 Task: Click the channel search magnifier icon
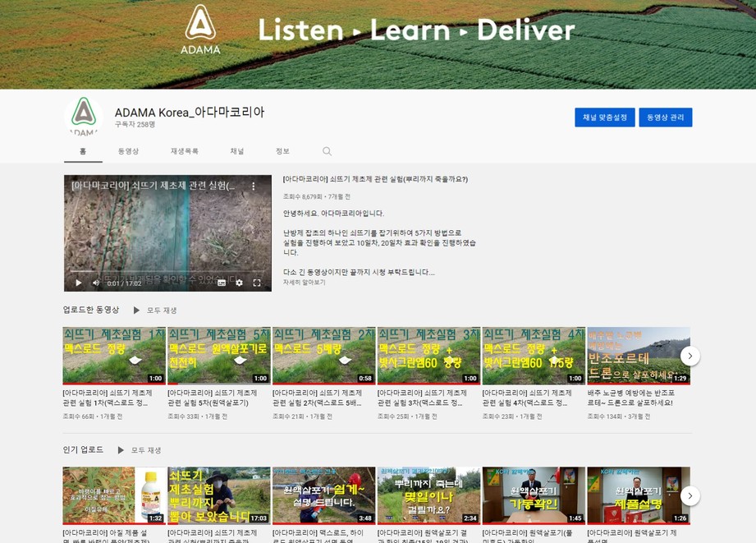(x=327, y=151)
